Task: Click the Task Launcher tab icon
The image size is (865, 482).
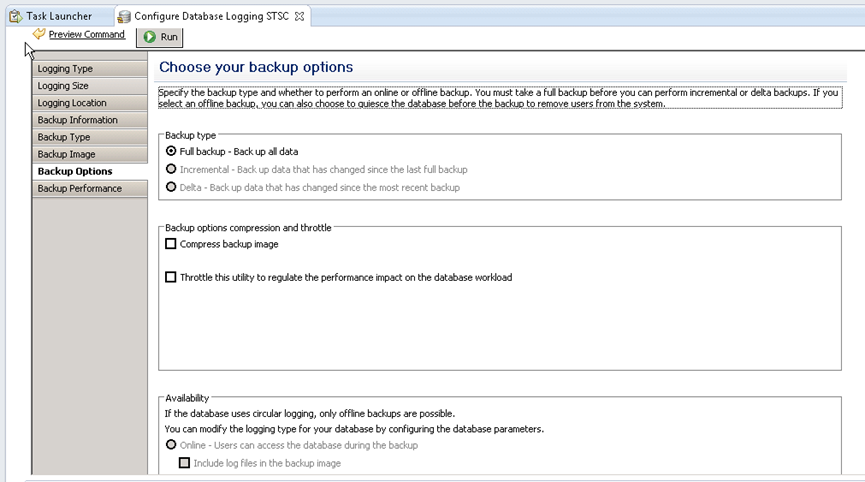Action: (15, 16)
